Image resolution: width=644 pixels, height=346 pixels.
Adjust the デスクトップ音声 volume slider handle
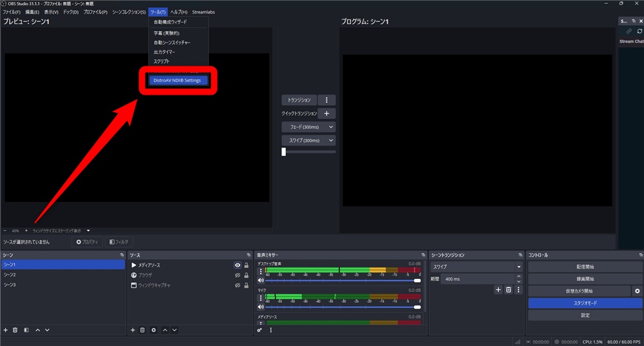coord(417,281)
